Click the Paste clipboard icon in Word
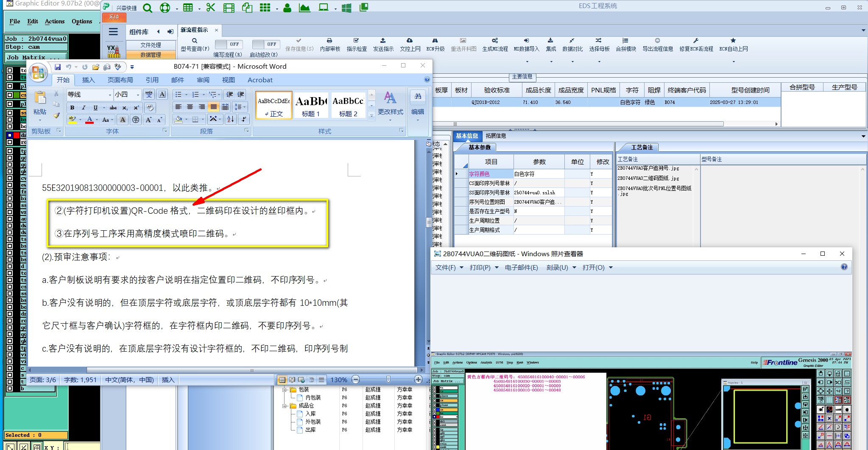Screen dimensions: 868x450 click(40, 98)
